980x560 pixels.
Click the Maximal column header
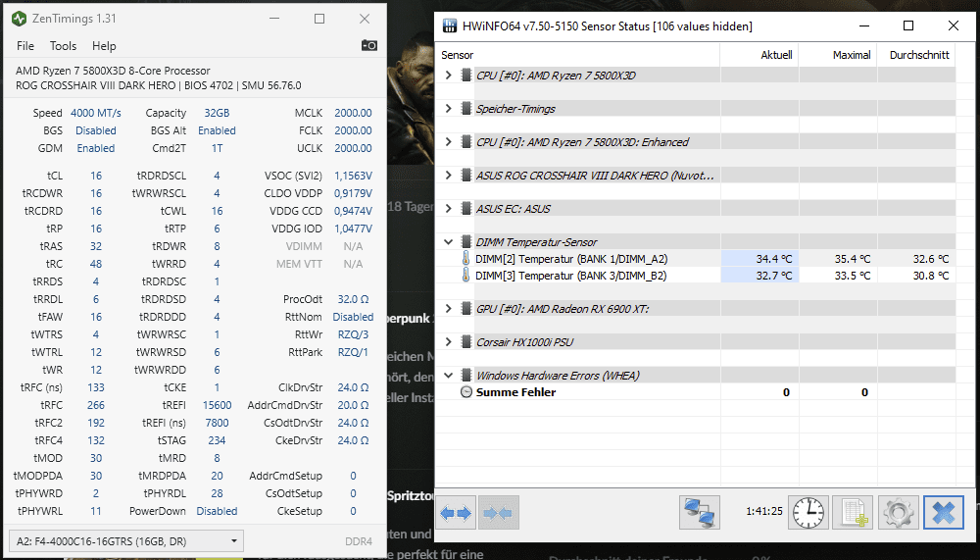[x=838, y=55]
